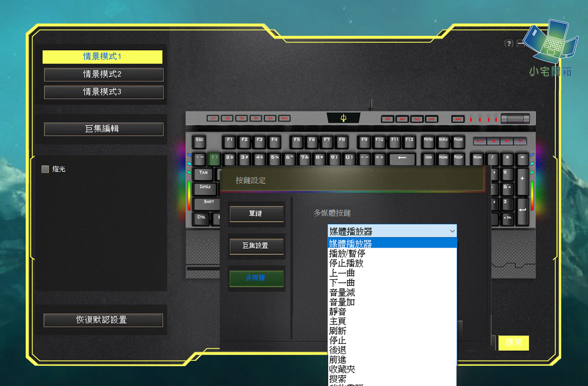The image size is (588, 386).
Task: Choose 搜索 from the list
Action: click(392, 379)
